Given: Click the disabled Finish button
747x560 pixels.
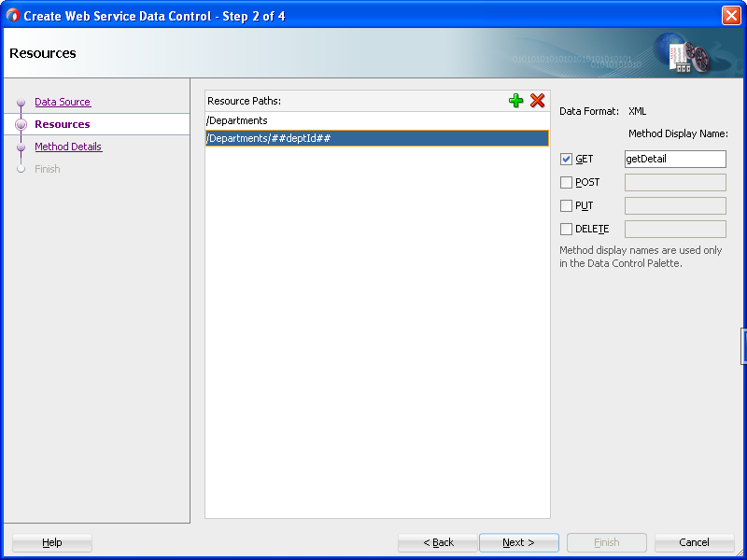Looking at the screenshot, I should point(606,542).
